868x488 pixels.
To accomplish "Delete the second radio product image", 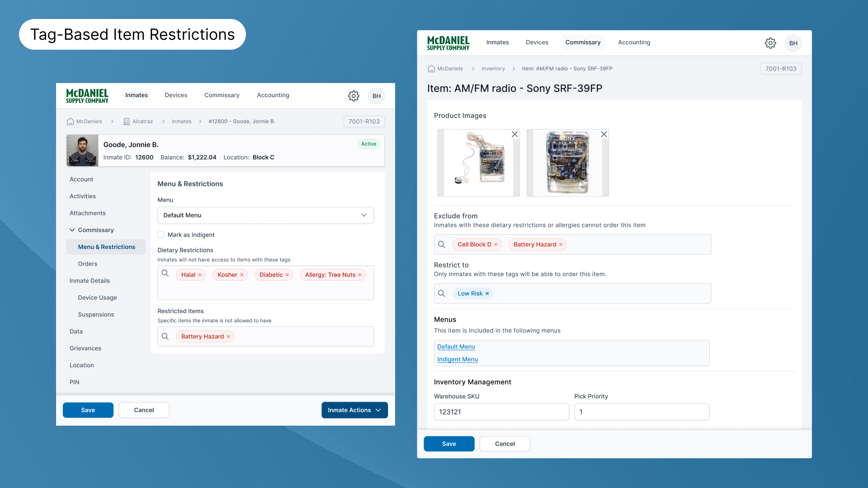I will (604, 134).
